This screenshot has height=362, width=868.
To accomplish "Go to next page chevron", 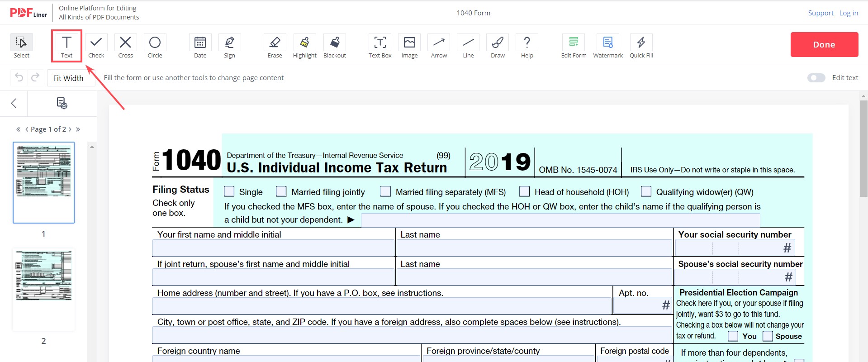I will tap(70, 129).
